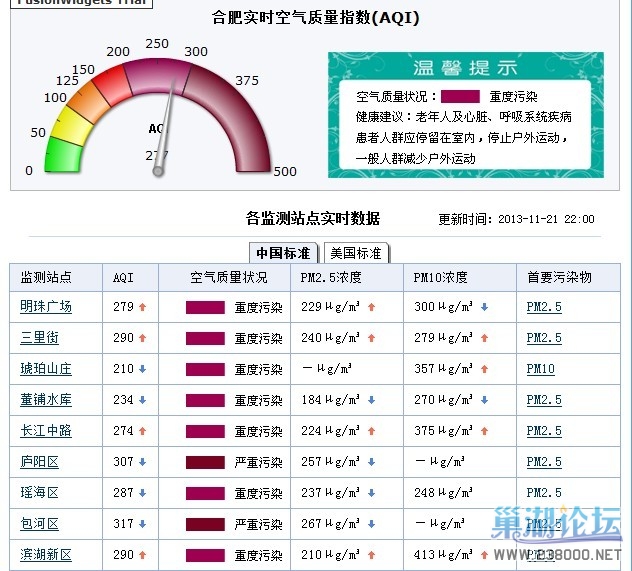Click the dark 严重污染 swatch in 庐阳区 row
Viewport: 632px width, 571px height.
point(205,463)
